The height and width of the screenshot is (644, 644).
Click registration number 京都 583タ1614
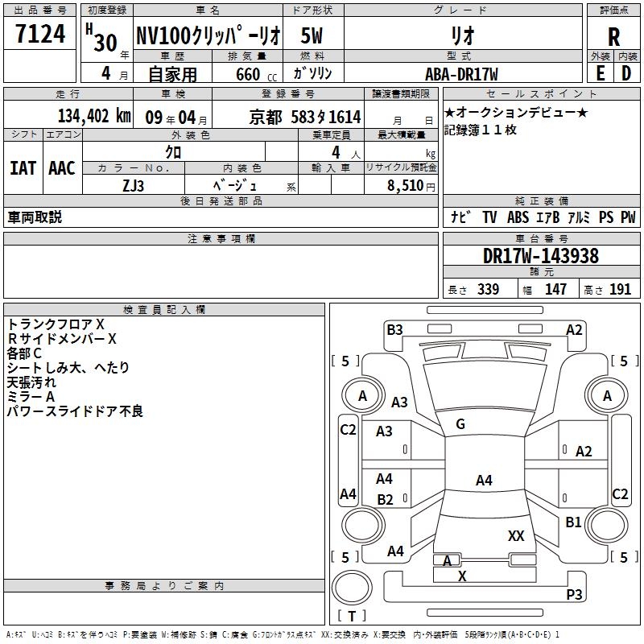[x=305, y=118]
